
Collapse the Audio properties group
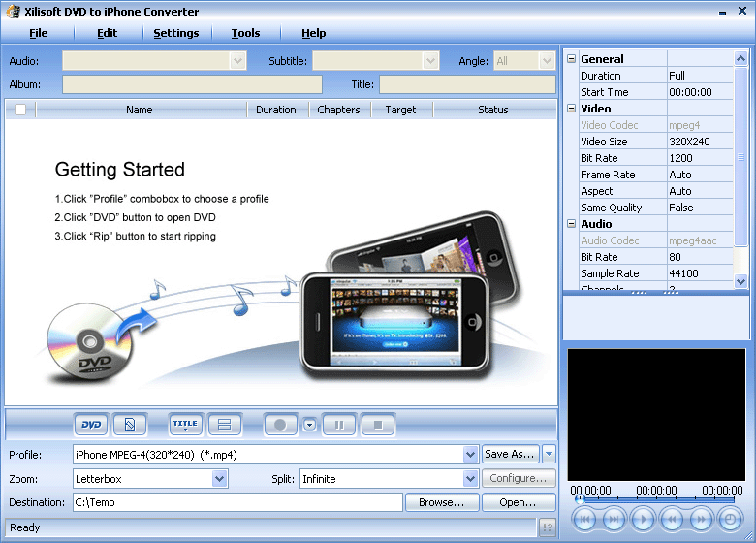click(571, 224)
